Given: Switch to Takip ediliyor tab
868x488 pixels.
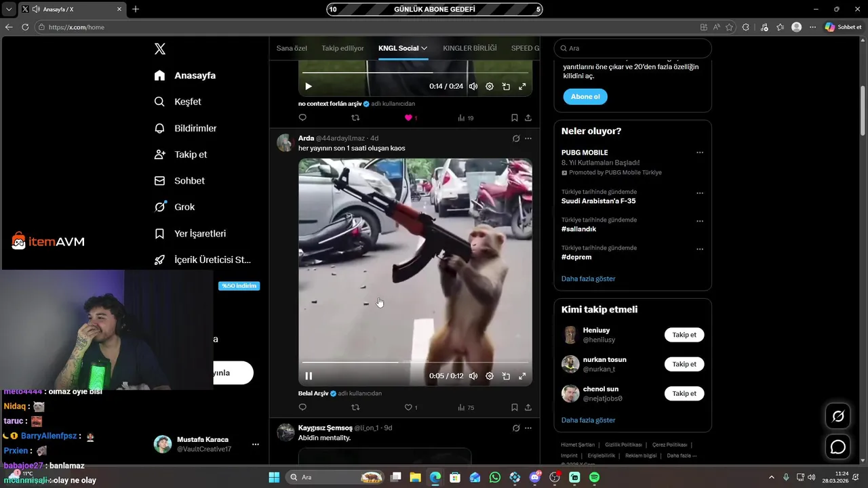Looking at the screenshot, I should click(x=342, y=48).
